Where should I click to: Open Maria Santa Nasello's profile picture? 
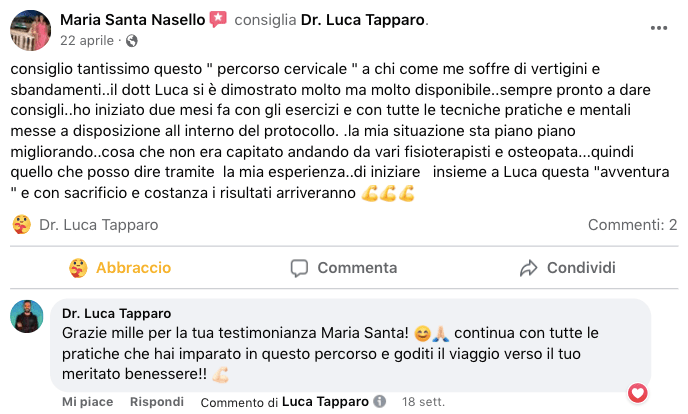tap(29, 30)
